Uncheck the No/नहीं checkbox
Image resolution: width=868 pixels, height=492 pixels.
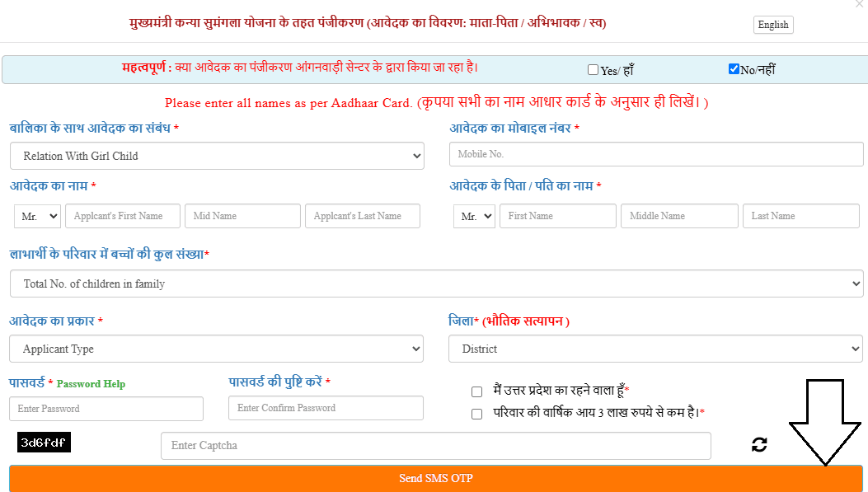[734, 69]
